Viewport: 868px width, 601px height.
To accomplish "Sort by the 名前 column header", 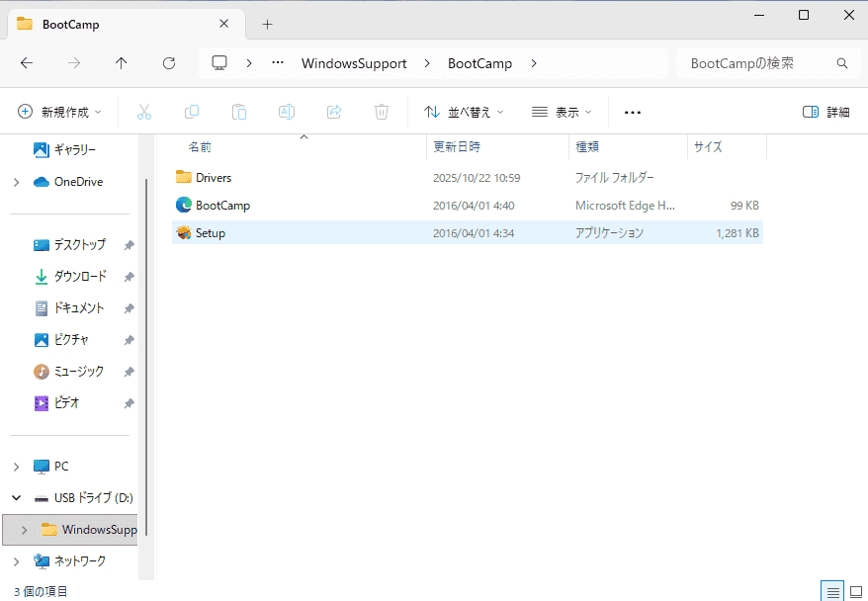I will pos(200,146).
